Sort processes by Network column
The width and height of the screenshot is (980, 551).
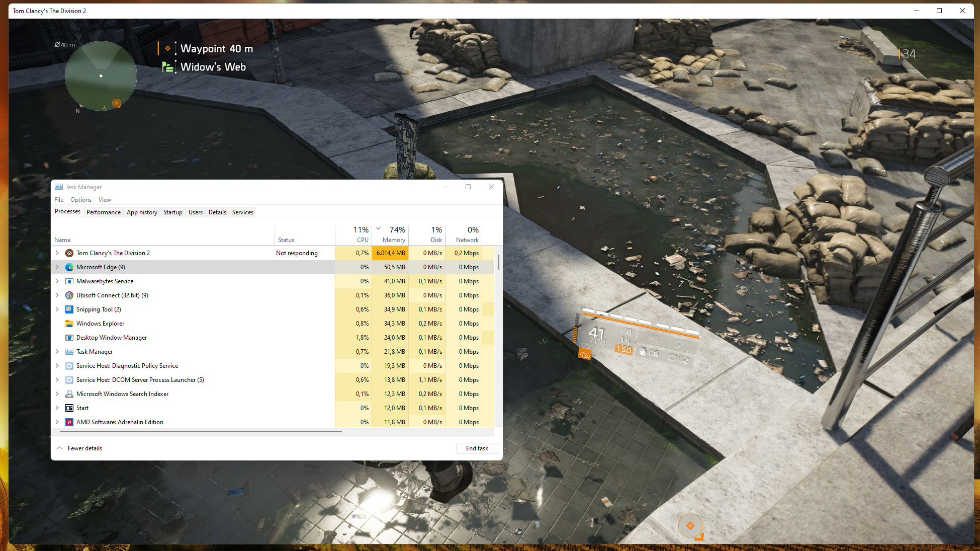click(x=464, y=235)
